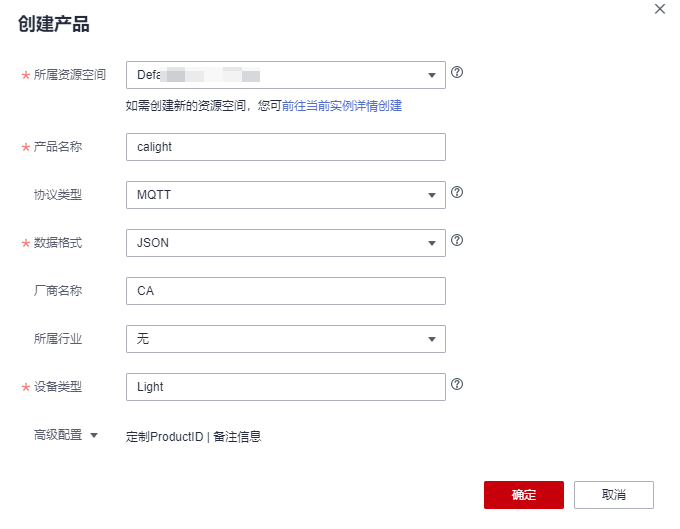Close the create product dialog
680x529 pixels.
tap(659, 9)
